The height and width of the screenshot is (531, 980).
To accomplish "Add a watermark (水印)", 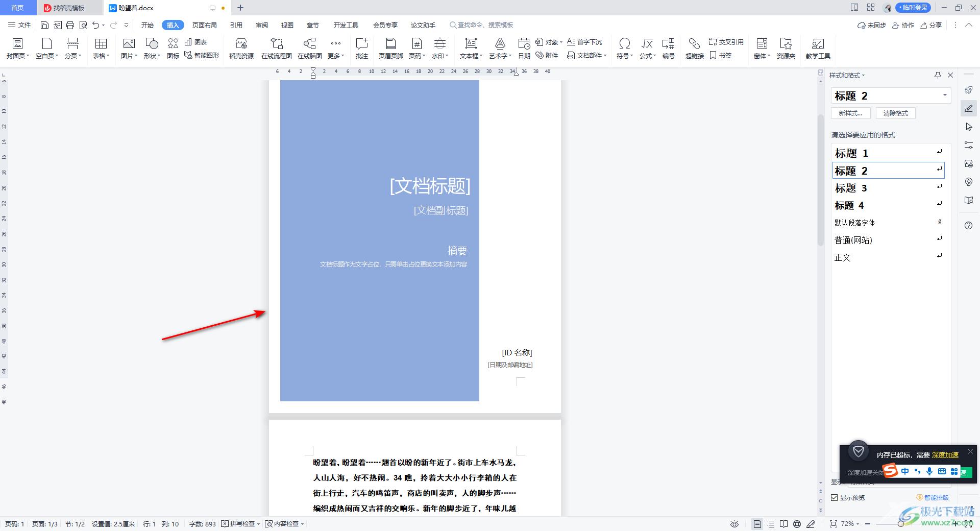I will pos(440,49).
